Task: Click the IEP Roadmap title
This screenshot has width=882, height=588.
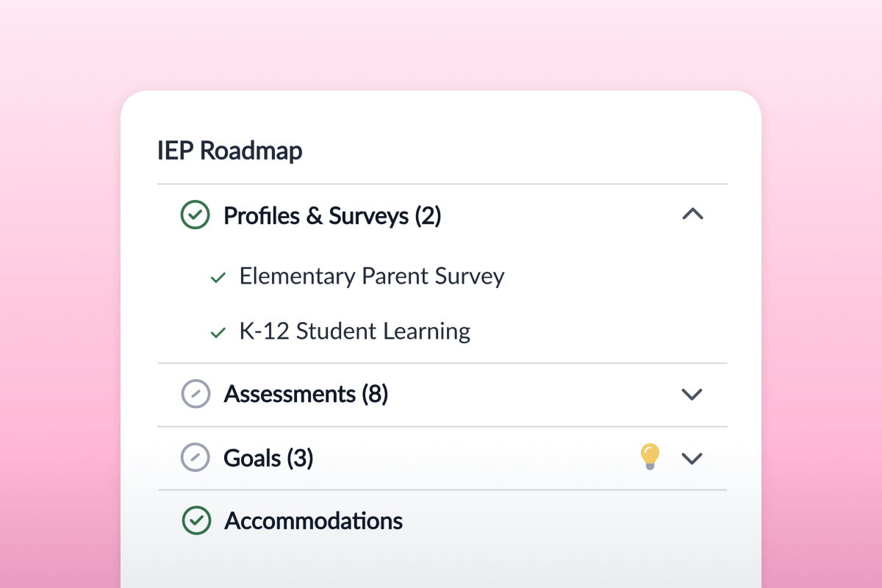Action: point(229,151)
